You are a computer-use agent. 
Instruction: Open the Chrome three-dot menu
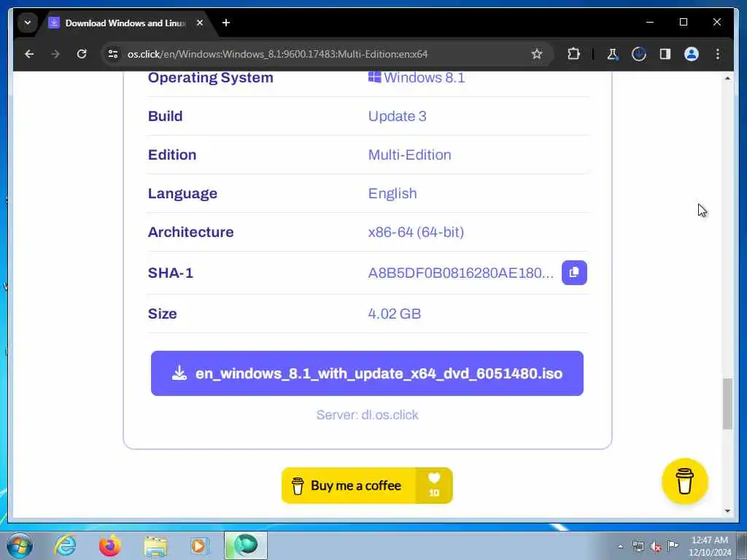[718, 54]
